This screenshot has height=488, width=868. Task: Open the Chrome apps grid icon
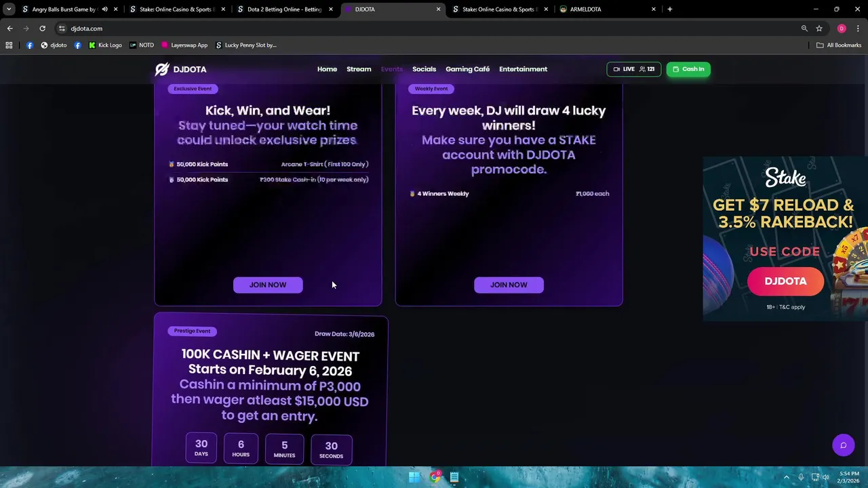pos(9,45)
